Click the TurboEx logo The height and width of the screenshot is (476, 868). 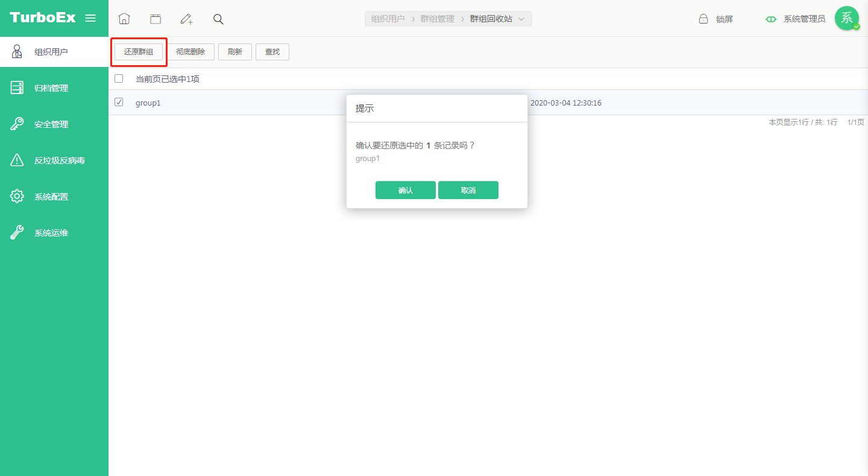[43, 17]
